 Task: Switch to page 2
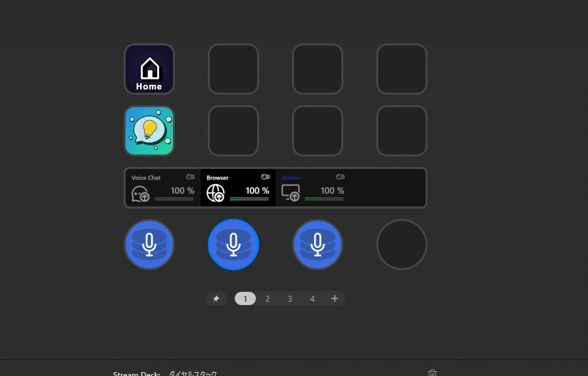268,299
